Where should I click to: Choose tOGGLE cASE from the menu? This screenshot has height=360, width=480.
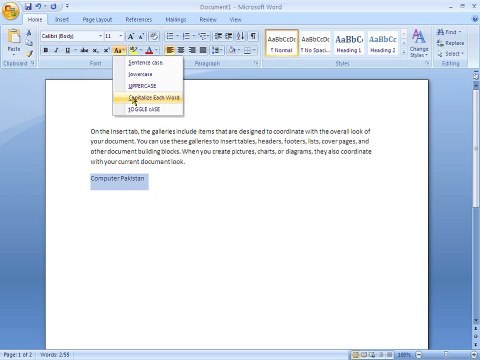click(148, 109)
